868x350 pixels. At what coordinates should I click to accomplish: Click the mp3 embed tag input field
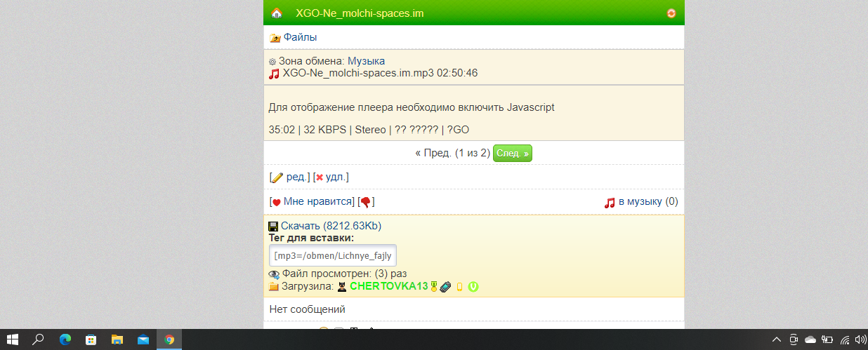click(333, 255)
